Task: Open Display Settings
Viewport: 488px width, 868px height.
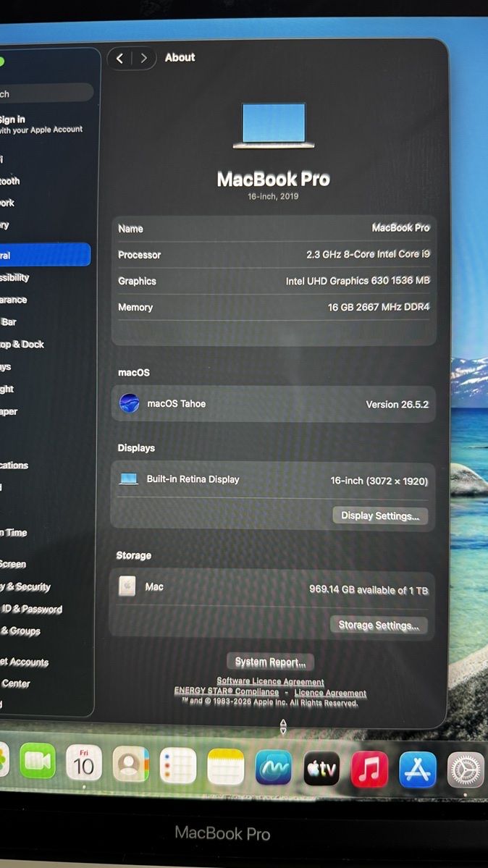Action: point(380,515)
